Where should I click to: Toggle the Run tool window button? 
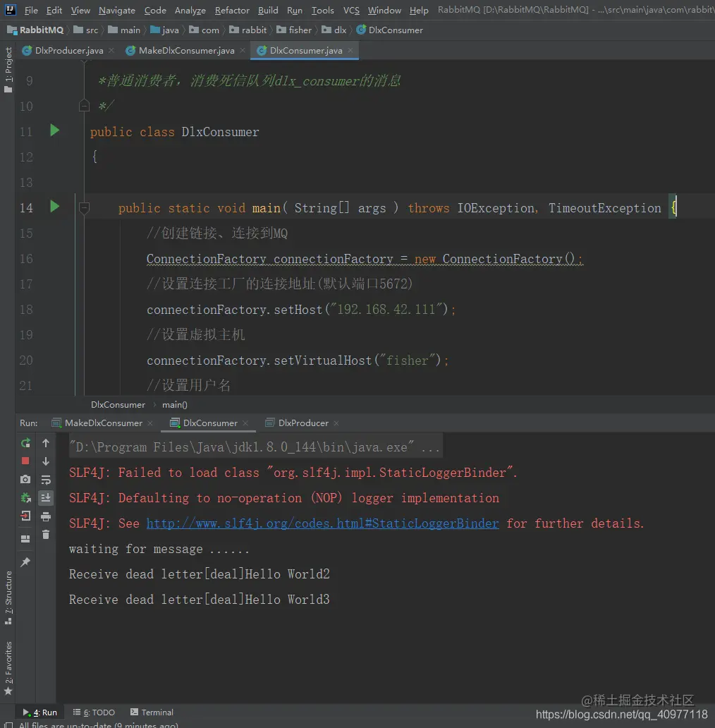click(x=40, y=712)
